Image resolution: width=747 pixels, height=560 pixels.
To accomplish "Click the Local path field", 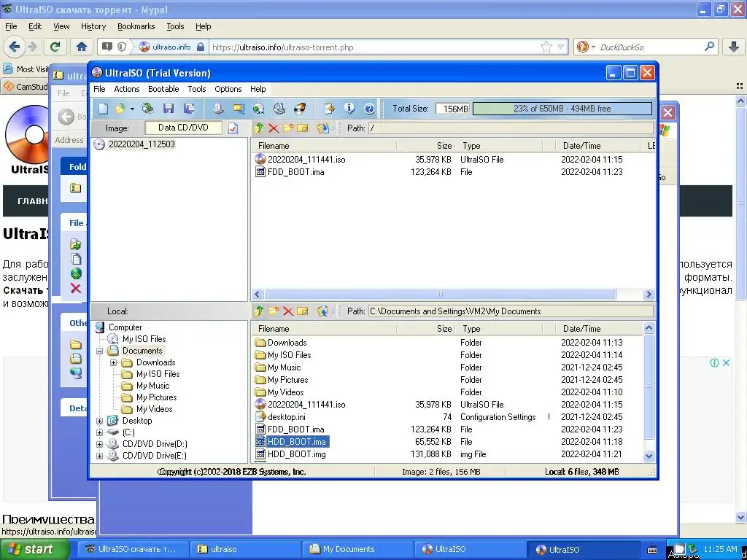I will 511,311.
